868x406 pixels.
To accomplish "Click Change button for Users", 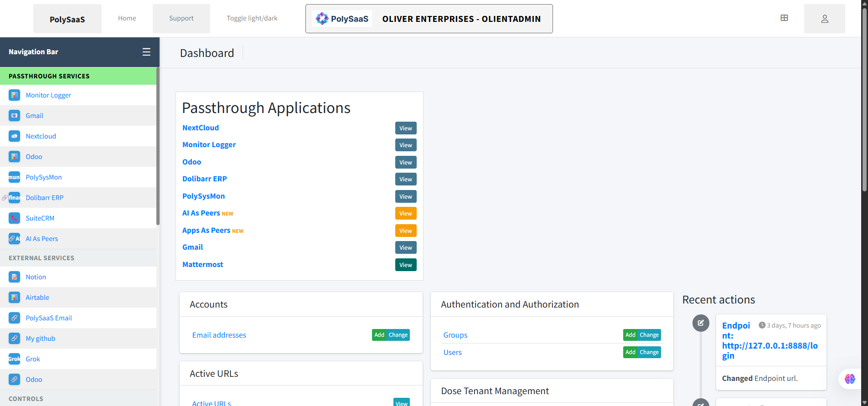I will click(x=649, y=352).
